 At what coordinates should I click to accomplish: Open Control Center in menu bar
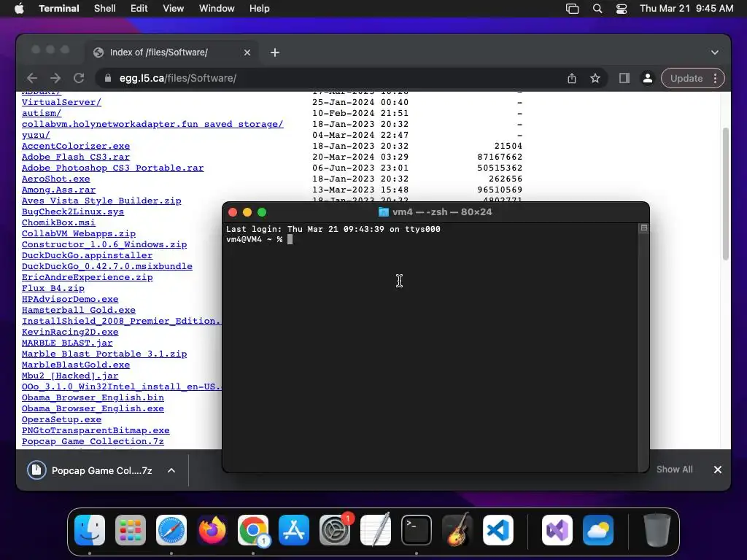(622, 9)
